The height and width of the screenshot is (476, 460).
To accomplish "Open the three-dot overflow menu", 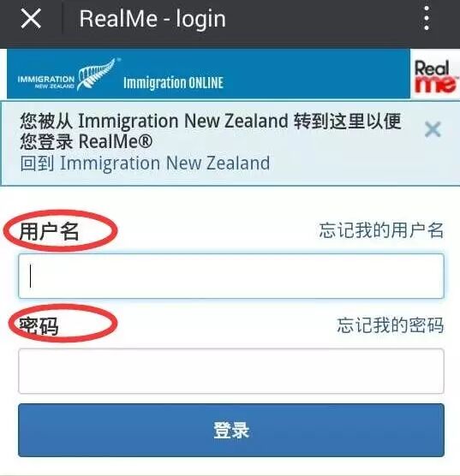I will [x=427, y=18].
